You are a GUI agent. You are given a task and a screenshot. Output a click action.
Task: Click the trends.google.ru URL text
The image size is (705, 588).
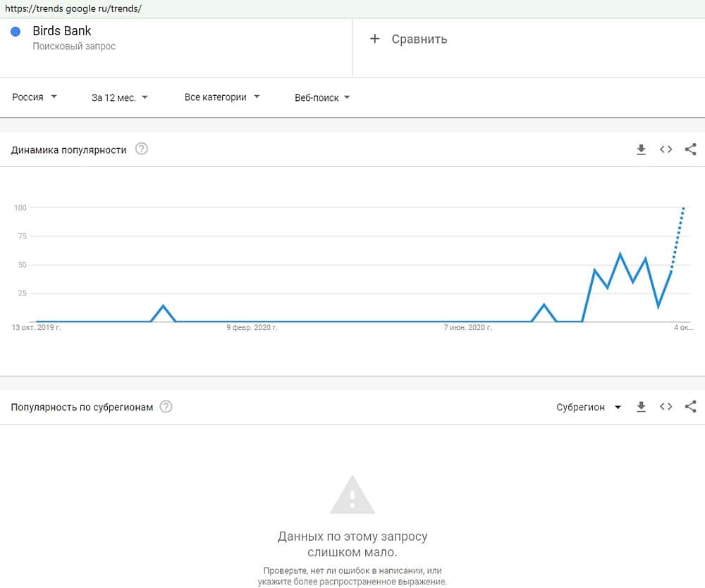click(73, 8)
